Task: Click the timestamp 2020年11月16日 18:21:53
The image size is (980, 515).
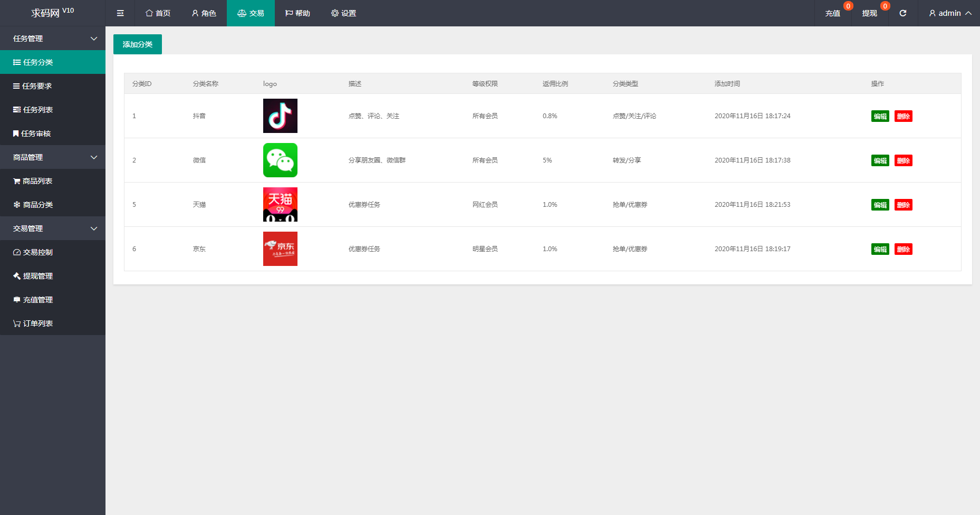Action: (753, 205)
